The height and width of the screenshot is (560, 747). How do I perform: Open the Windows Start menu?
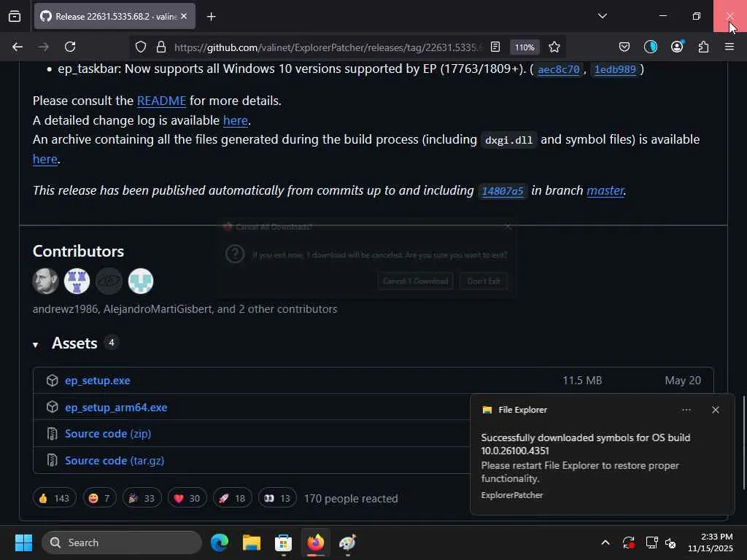(x=23, y=542)
